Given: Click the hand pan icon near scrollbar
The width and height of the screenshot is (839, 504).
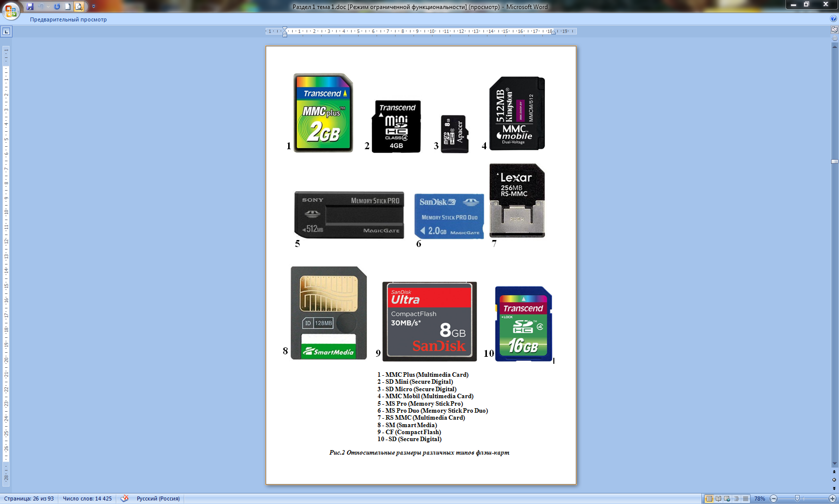Looking at the screenshot, I should coord(834,38).
